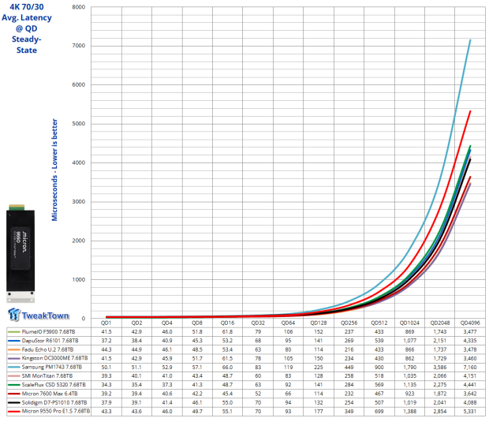The height and width of the screenshot is (448, 489).
Task: Click the peak of the light blue Samsung curve
Action: [x=471, y=39]
